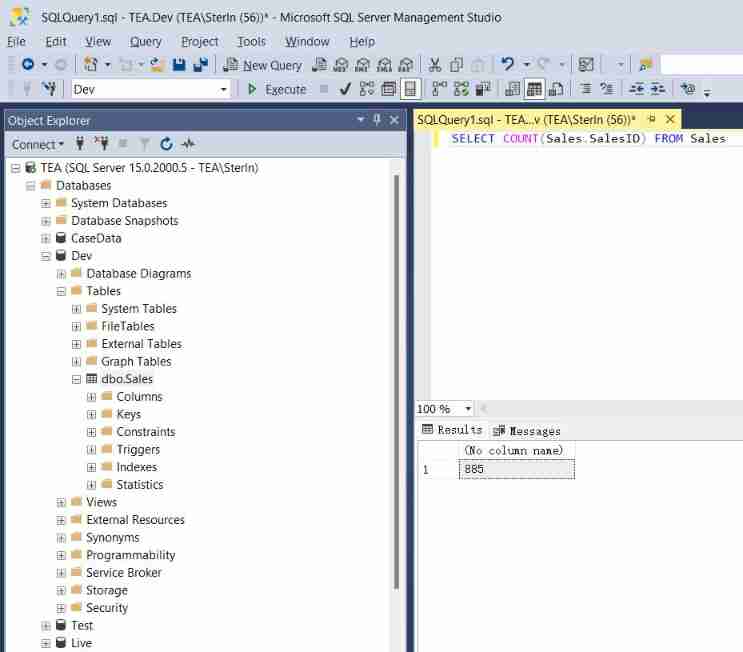Select the 885 result cell
Image resolution: width=743 pixels, height=652 pixels.
516,470
